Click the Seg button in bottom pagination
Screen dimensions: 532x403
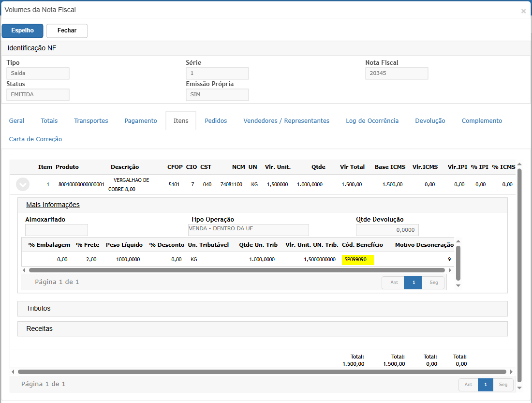(x=503, y=385)
